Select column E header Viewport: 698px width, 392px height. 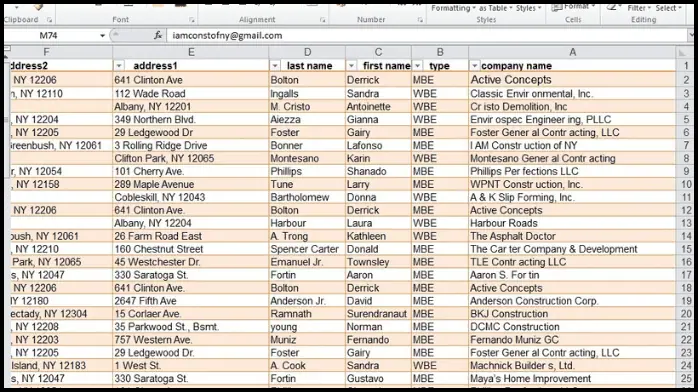191,53
